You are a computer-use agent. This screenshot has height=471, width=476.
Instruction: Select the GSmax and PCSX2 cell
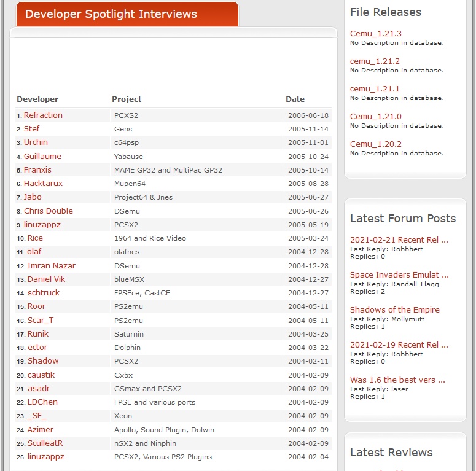point(197,389)
